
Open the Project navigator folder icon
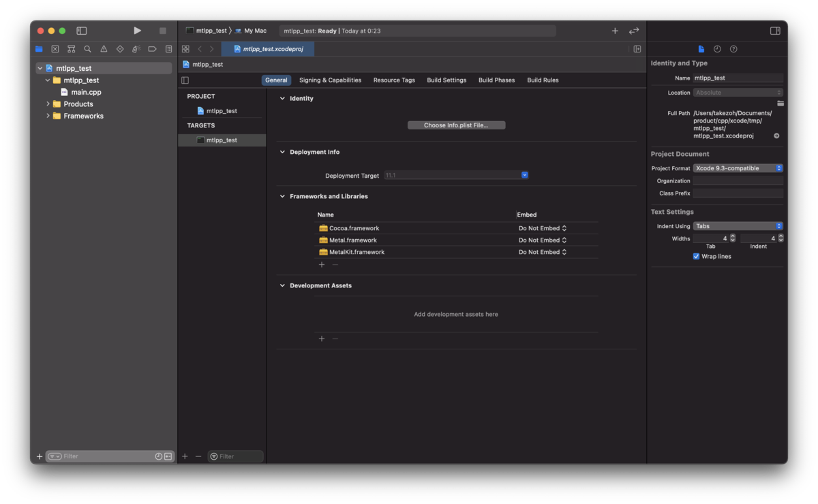pyautogui.click(x=39, y=49)
